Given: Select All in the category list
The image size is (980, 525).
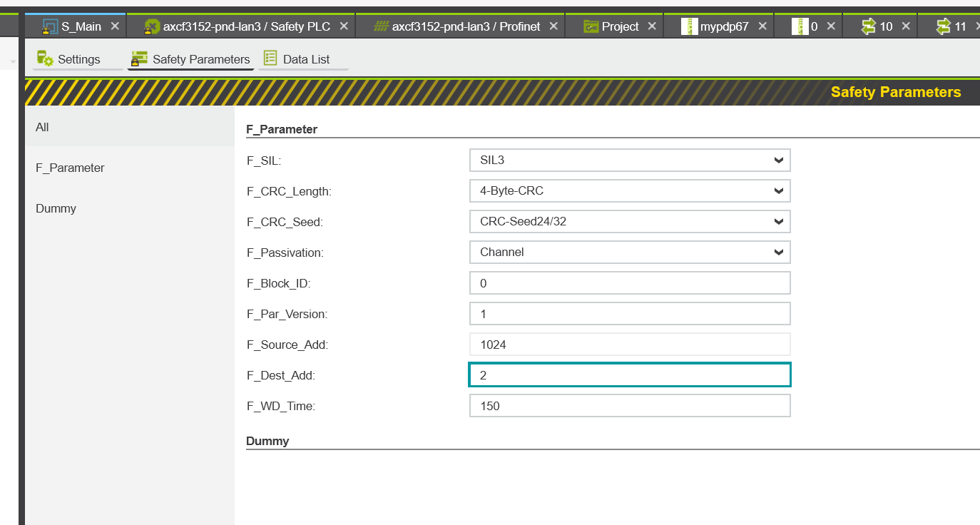Looking at the screenshot, I should click(130, 127).
